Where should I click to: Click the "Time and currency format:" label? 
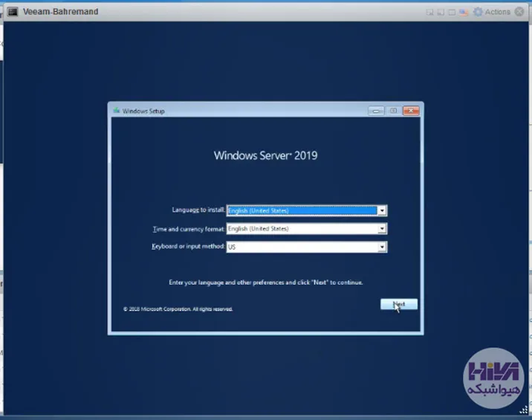(189, 229)
